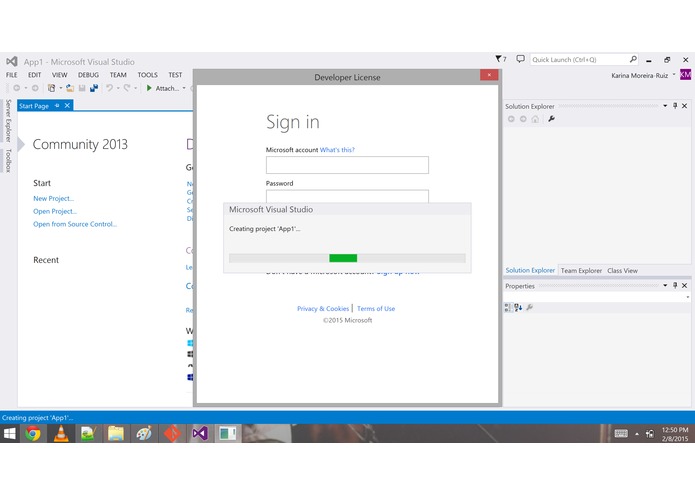
Task: Click the New Project... link
Action: (x=53, y=198)
